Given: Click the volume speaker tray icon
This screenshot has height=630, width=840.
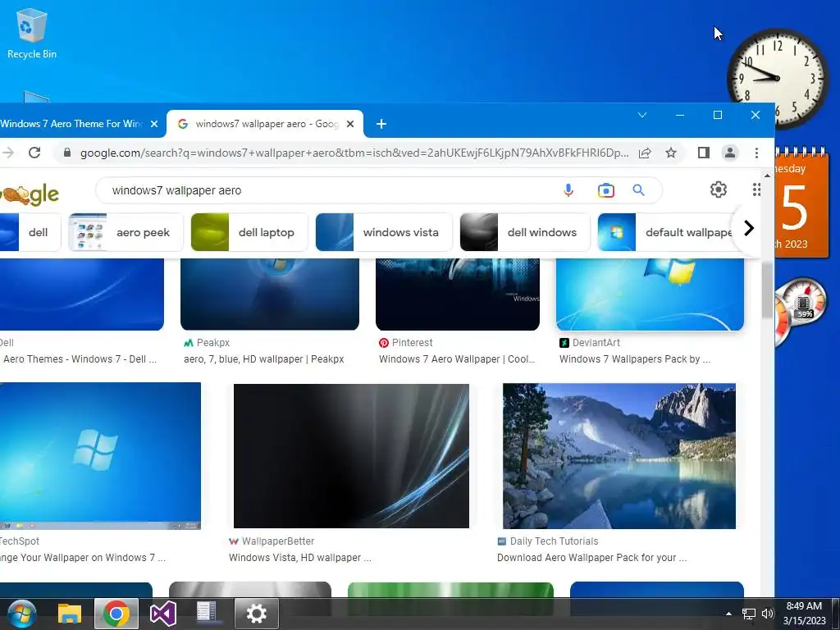Looking at the screenshot, I should [x=767, y=614].
